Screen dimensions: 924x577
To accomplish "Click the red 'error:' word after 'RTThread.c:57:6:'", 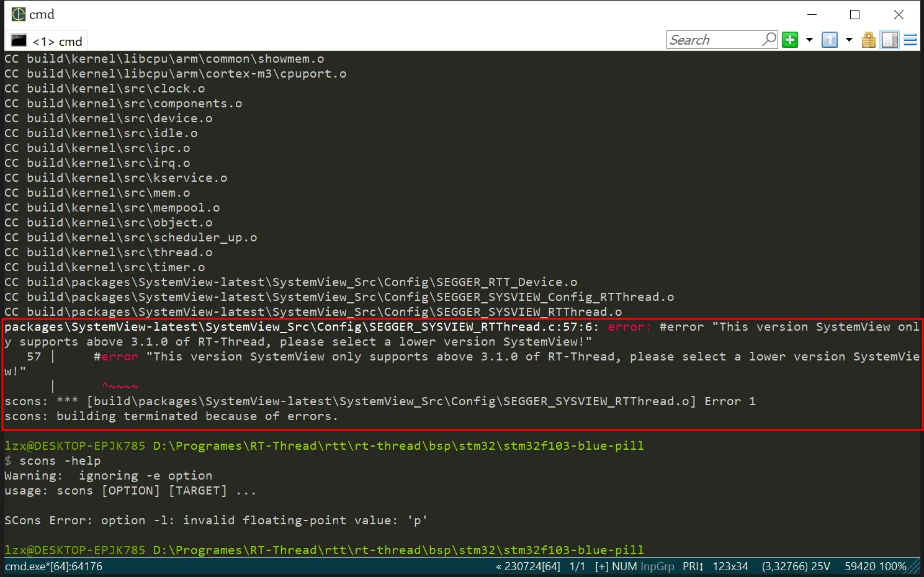I will (x=629, y=327).
